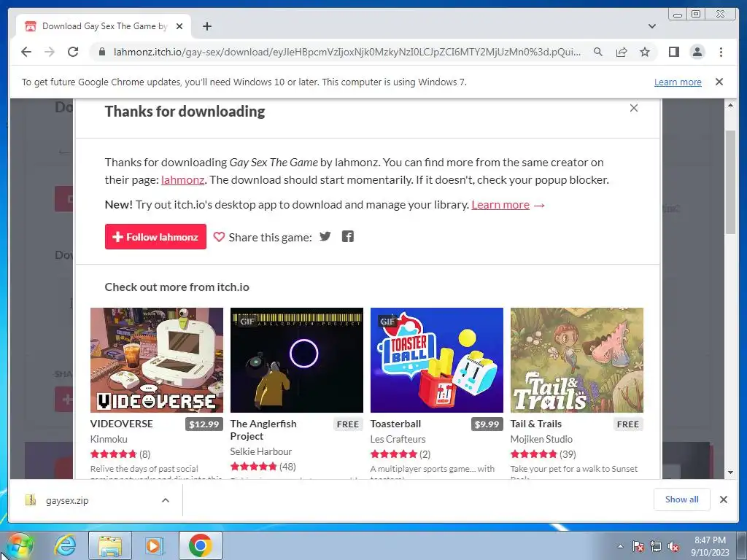Open the Windows Start menu

tap(18, 545)
